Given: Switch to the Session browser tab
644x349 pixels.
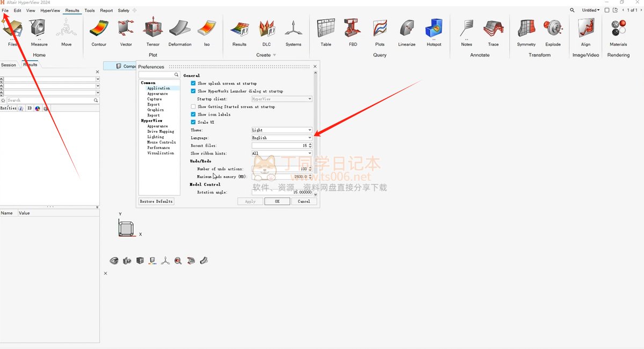Looking at the screenshot, I should click(x=9, y=65).
